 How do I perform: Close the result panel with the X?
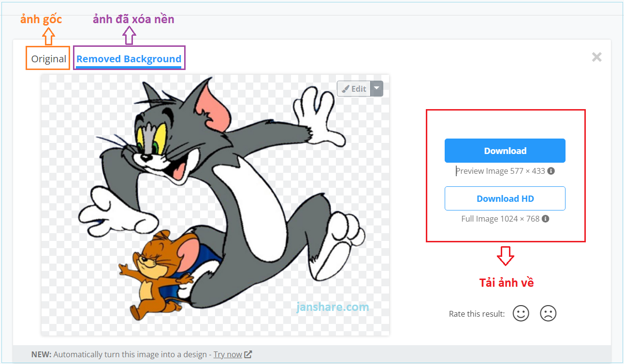[x=597, y=57]
